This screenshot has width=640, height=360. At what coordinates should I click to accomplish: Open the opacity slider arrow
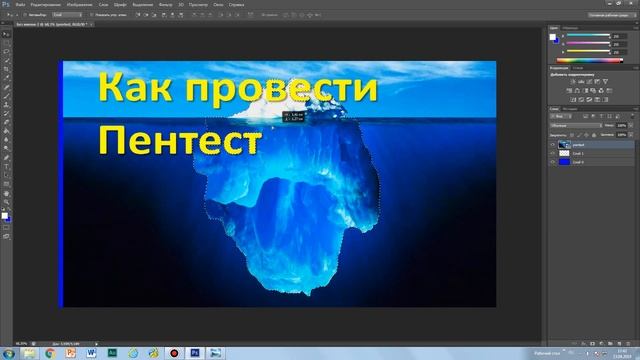pos(631,126)
